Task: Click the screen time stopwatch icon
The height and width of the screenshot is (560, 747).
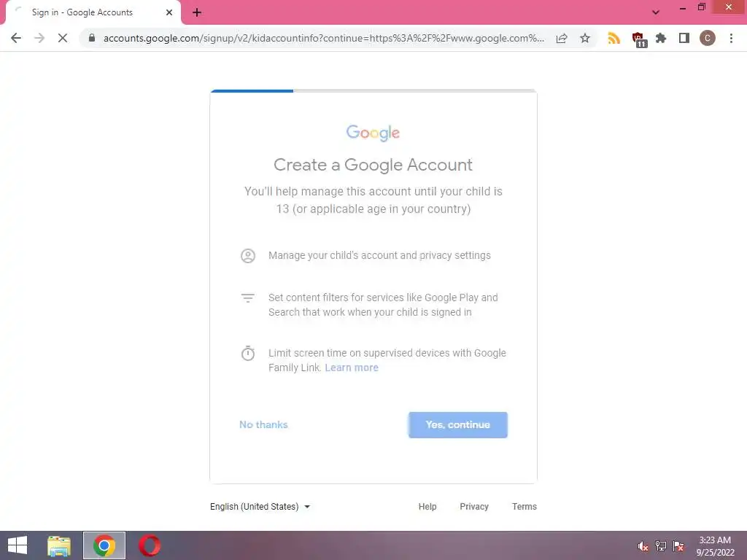Action: [x=248, y=354]
